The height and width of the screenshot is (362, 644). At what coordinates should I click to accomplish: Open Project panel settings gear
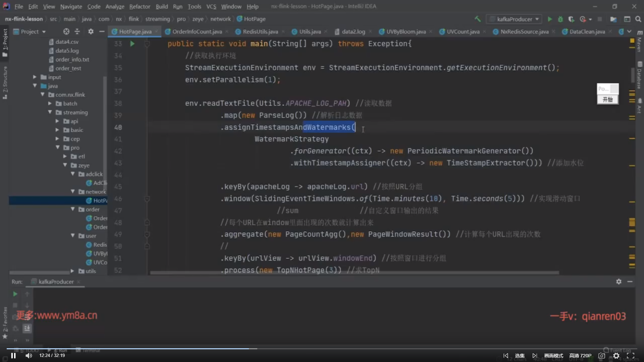[x=91, y=32]
